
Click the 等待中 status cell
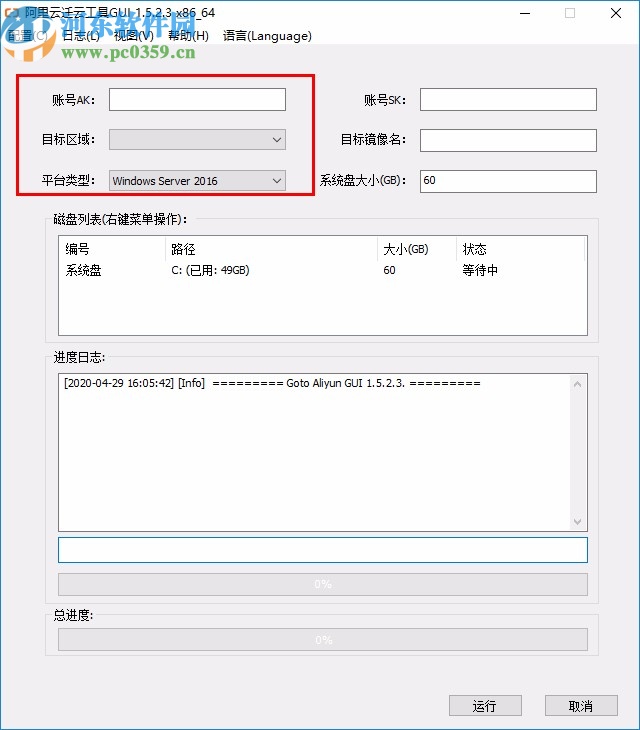coord(480,270)
